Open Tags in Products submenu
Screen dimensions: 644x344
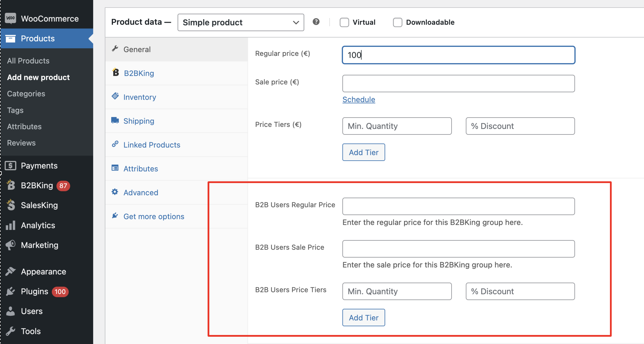(x=15, y=110)
